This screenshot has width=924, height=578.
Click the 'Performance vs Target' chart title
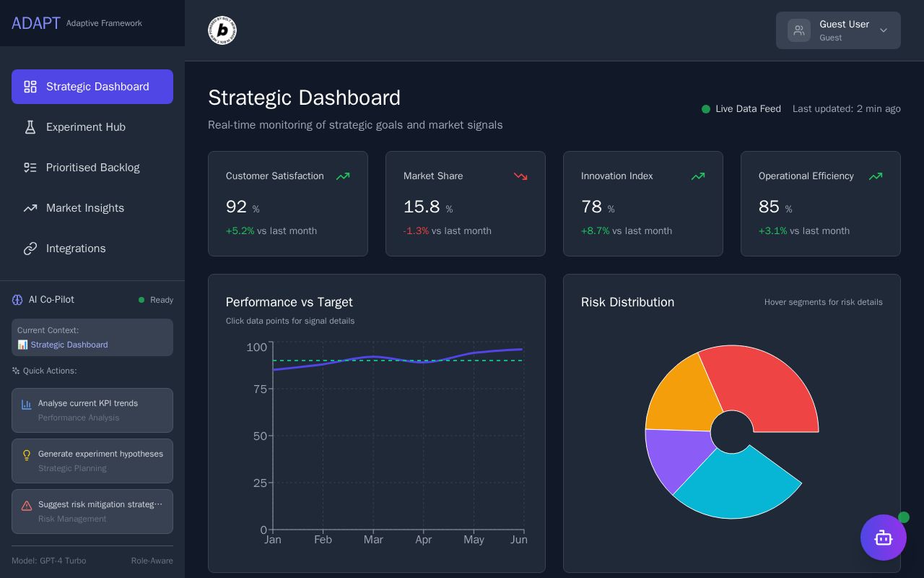[x=289, y=302]
